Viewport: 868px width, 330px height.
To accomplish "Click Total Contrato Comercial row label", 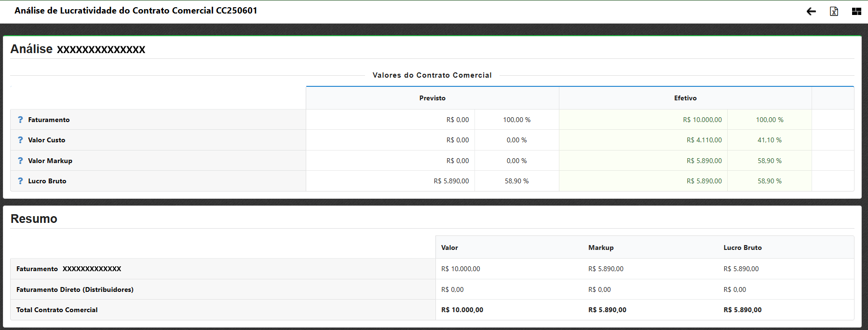I will tap(57, 310).
